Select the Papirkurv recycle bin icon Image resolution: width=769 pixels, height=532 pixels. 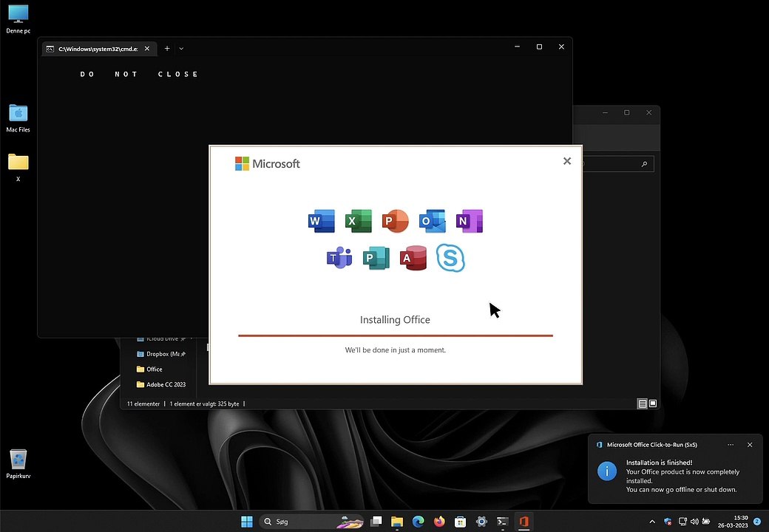18,464
